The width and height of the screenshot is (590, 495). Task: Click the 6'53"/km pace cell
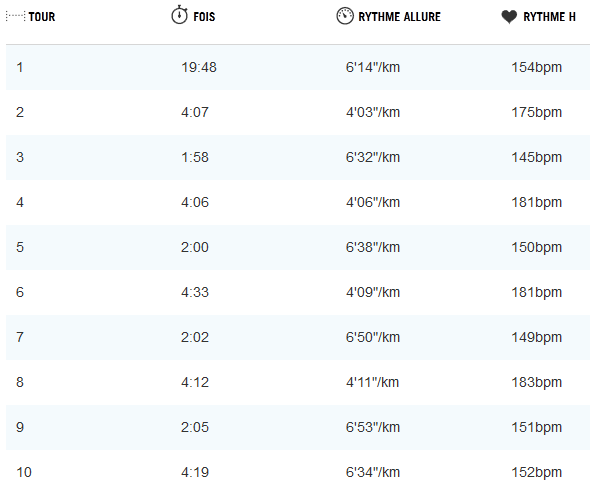[x=373, y=427]
